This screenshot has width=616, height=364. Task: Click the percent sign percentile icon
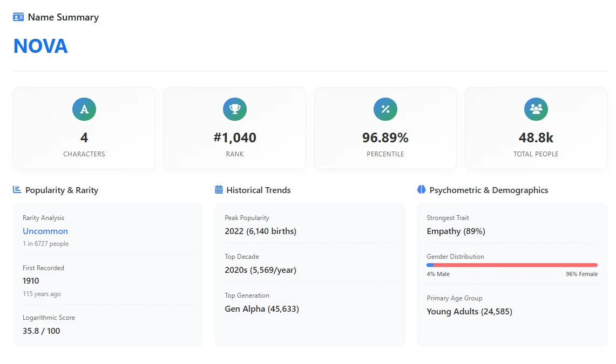[x=385, y=109]
